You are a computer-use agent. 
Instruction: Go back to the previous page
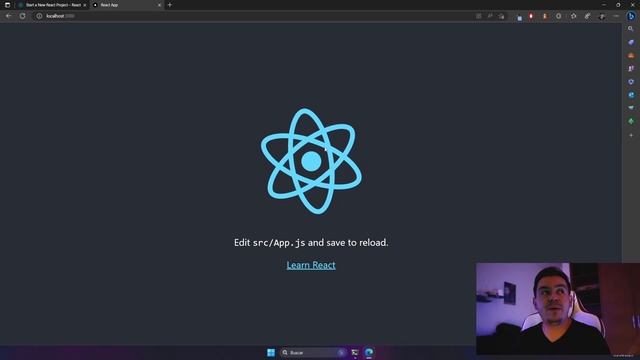tap(9, 16)
